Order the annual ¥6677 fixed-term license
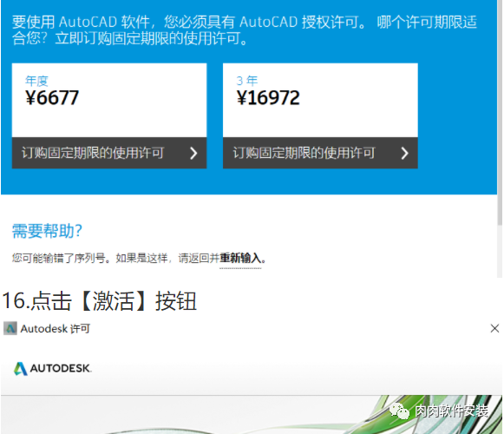504x434 pixels. (109, 153)
